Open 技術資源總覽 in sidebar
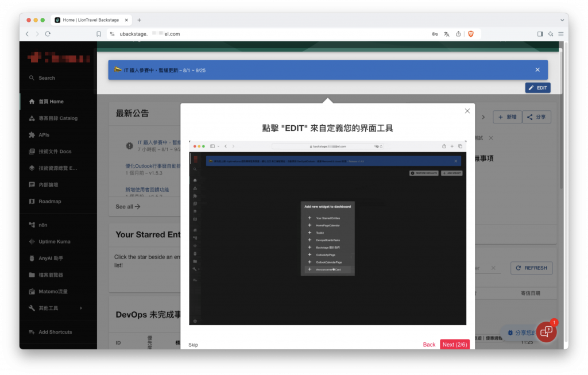588x375 pixels. click(x=58, y=168)
